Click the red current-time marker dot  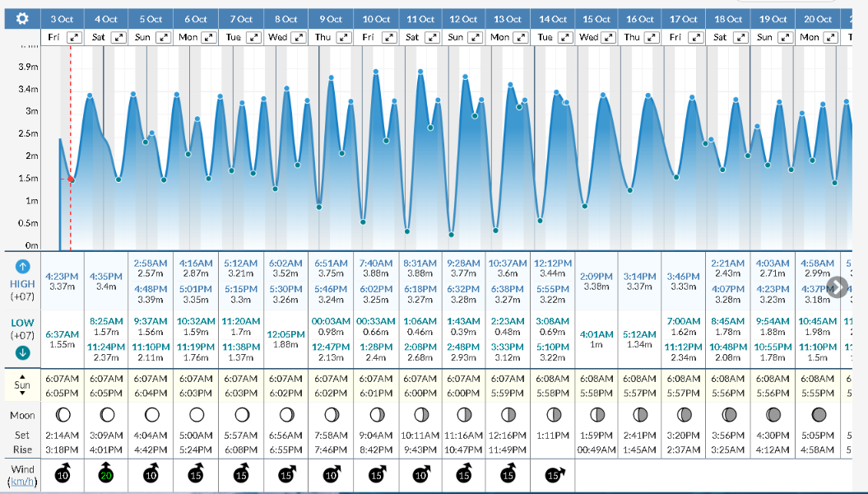click(71, 179)
